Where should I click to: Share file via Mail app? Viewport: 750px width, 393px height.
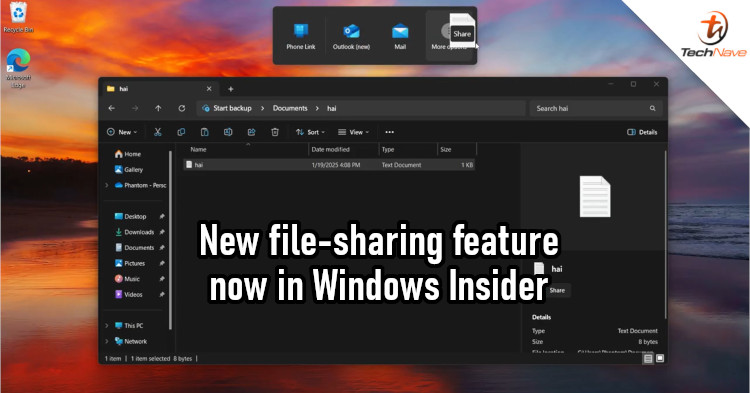[x=400, y=37]
